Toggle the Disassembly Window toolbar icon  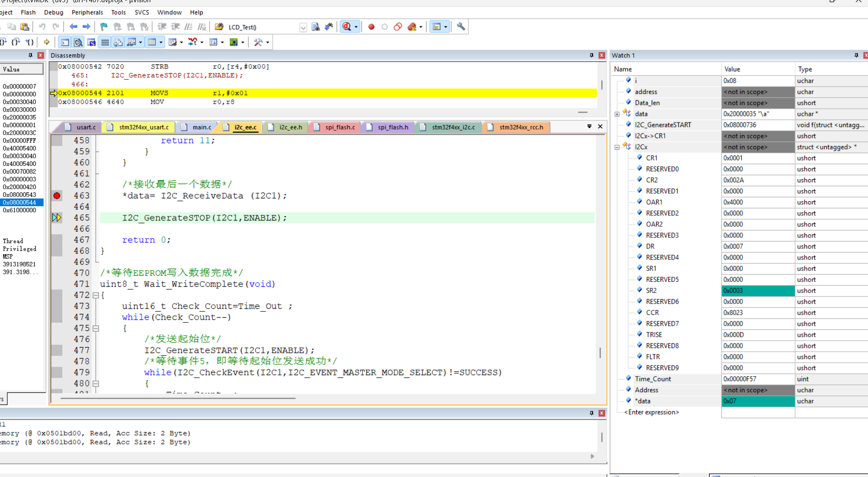point(78,42)
